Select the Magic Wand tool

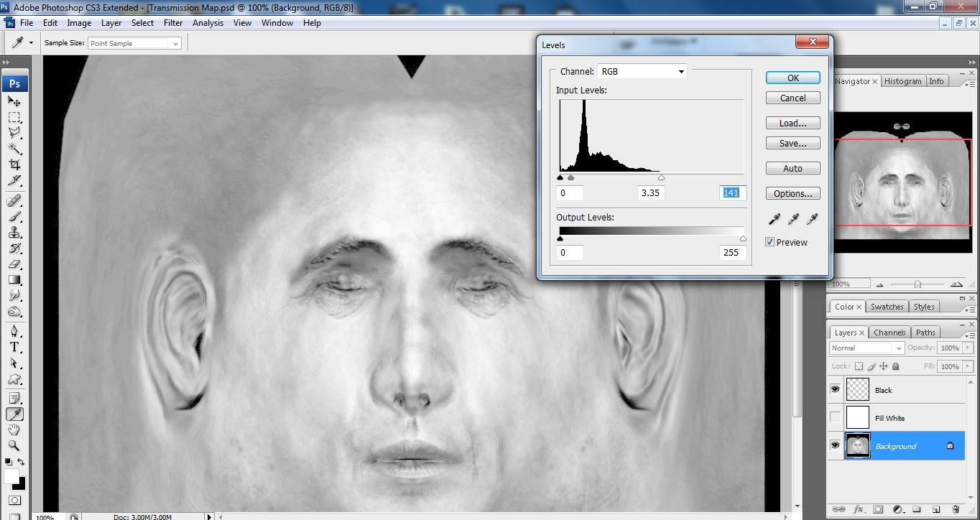click(x=14, y=149)
